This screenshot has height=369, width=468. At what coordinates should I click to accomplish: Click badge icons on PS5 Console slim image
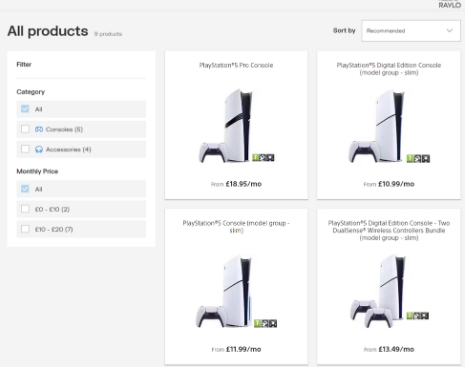tap(265, 323)
